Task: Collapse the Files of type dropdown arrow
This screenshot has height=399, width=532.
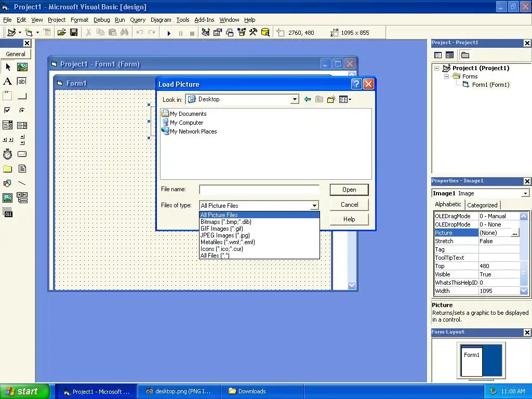Action: [314, 206]
